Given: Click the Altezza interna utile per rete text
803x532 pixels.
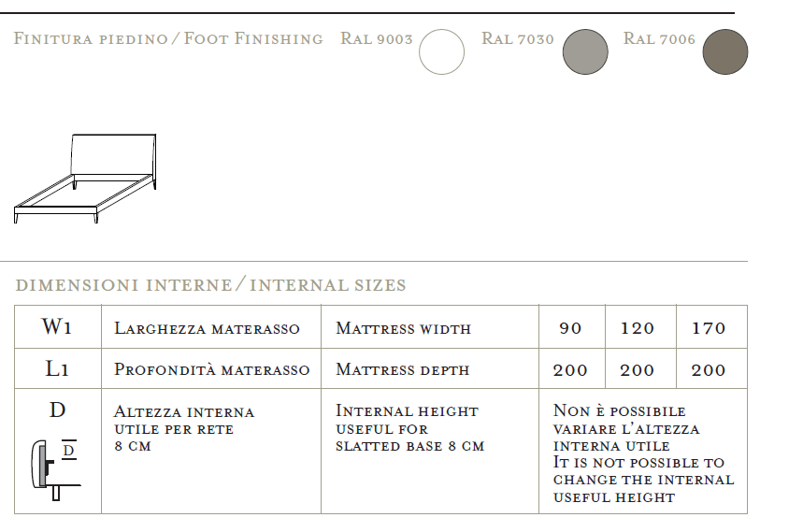Looking at the screenshot, I should click(184, 428).
